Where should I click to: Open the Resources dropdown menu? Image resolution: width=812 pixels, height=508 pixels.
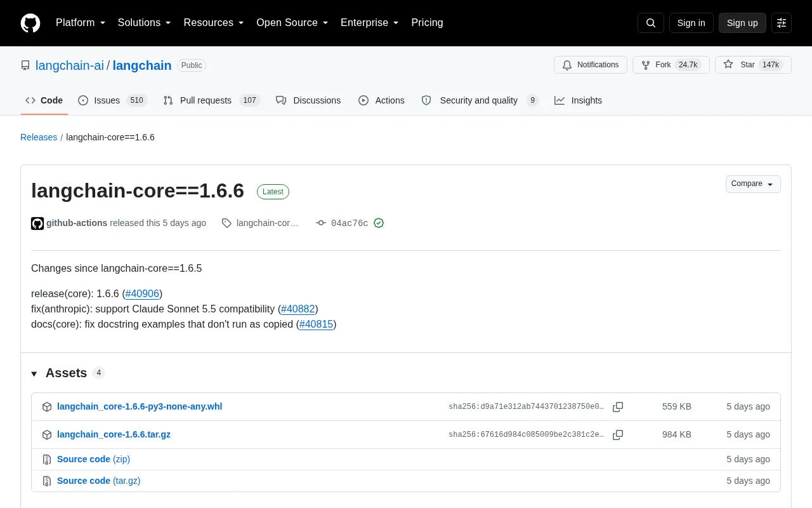coord(214,23)
